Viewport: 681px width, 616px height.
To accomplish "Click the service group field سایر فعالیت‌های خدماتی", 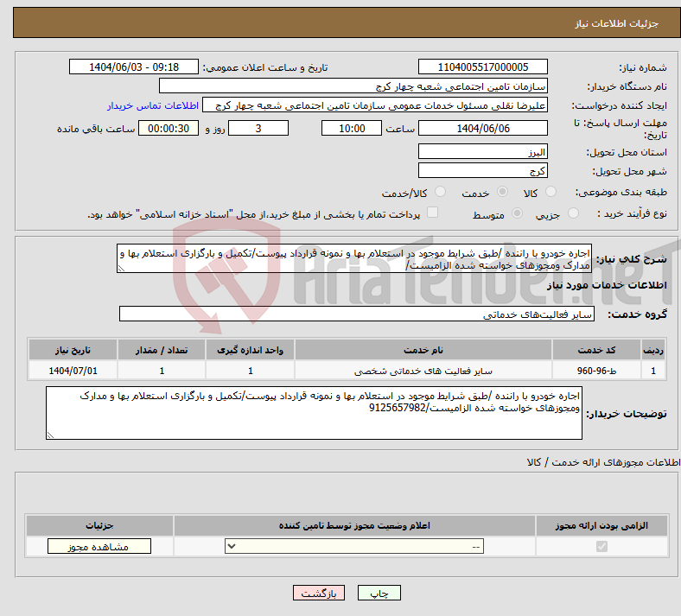I will (357, 314).
